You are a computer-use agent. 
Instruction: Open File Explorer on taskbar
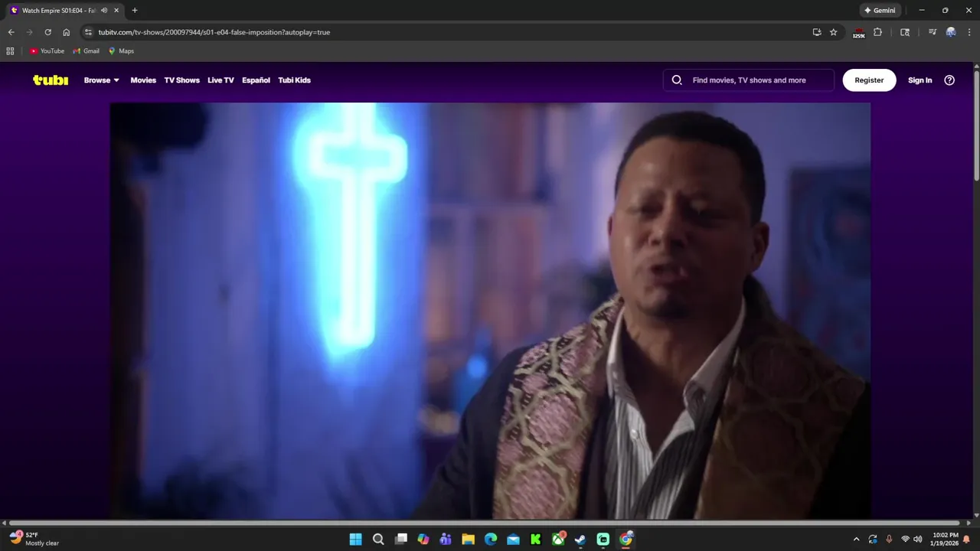[468, 540]
